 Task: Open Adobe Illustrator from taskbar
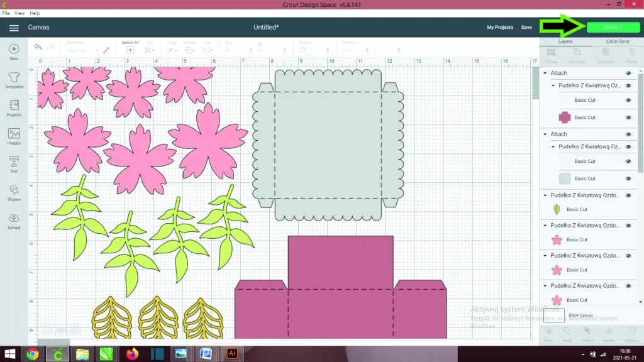[231, 353]
